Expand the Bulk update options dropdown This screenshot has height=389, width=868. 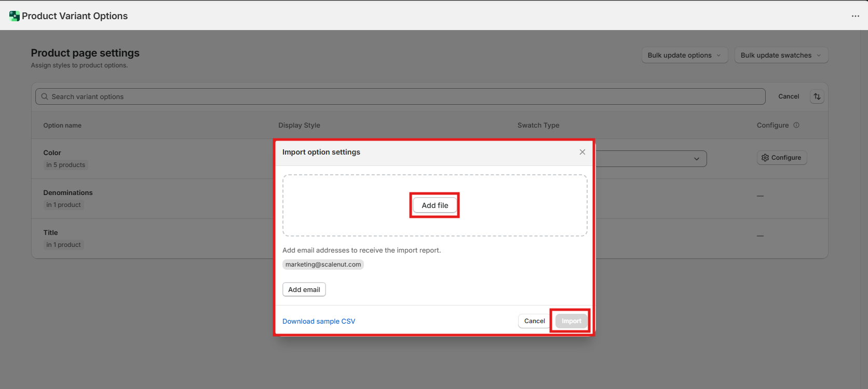(x=684, y=55)
